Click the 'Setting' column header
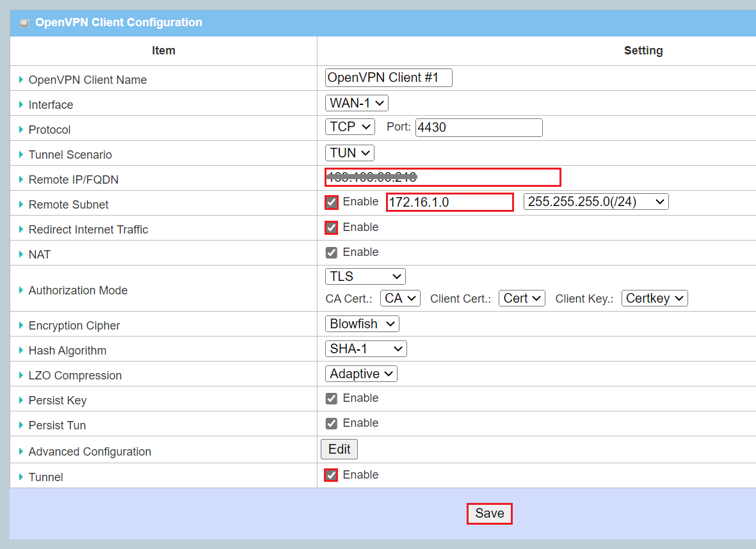 (x=643, y=51)
